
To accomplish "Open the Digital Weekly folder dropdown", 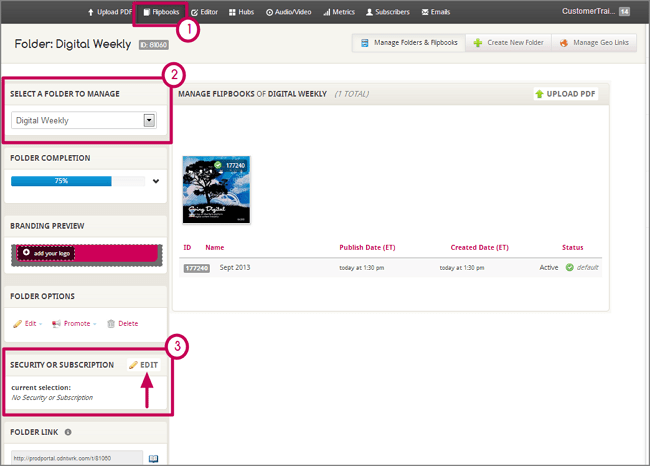I will [84, 120].
